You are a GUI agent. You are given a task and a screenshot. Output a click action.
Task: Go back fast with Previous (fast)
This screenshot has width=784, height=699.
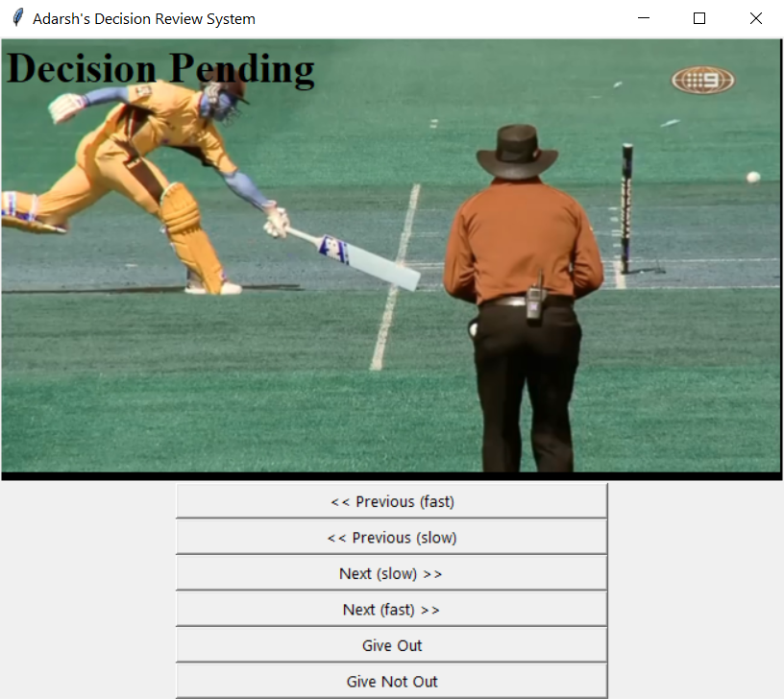(391, 501)
